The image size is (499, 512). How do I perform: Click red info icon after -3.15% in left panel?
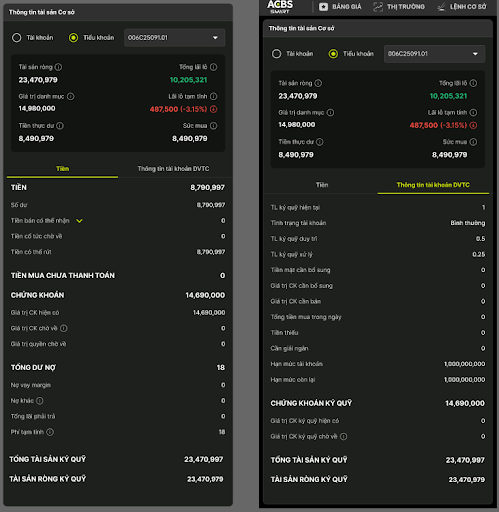[x=214, y=109]
